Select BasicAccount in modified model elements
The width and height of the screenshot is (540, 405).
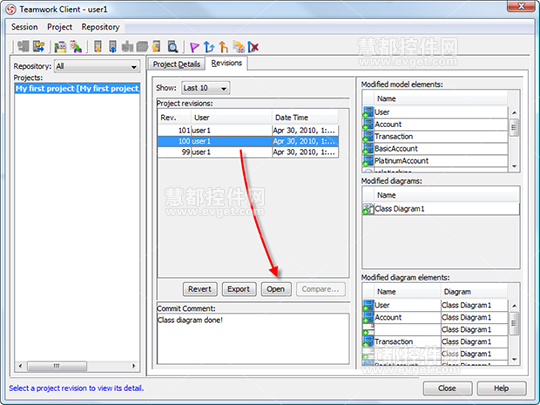(435, 148)
